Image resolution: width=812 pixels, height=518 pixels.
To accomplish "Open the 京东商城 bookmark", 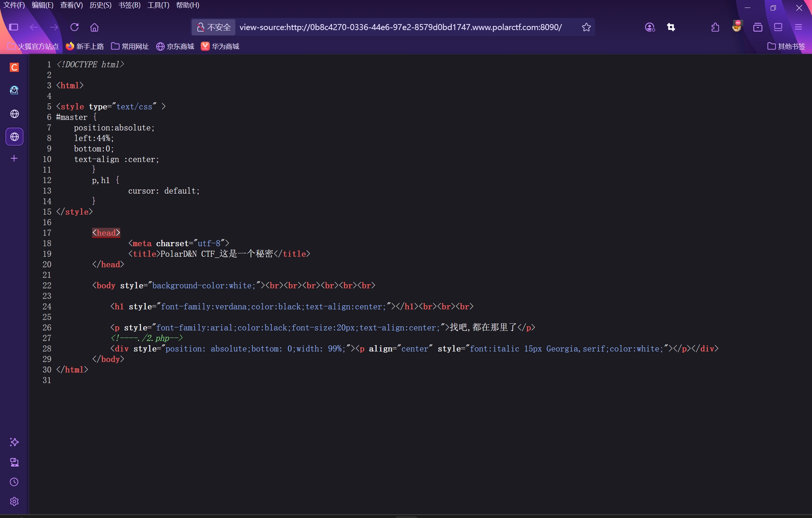I will (x=175, y=46).
